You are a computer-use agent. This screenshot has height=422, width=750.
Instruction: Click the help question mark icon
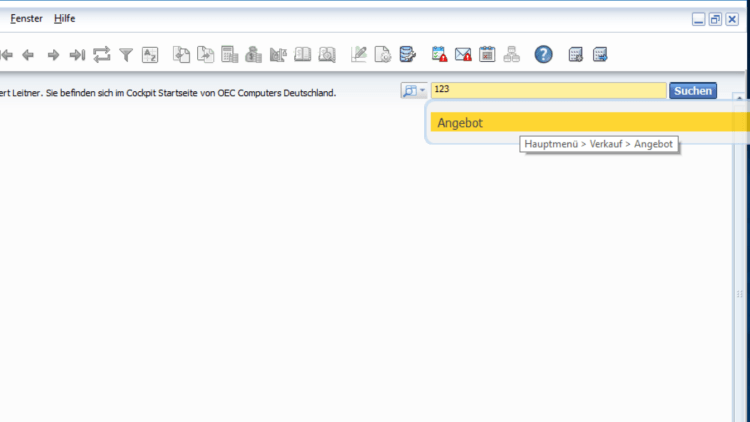tap(543, 55)
